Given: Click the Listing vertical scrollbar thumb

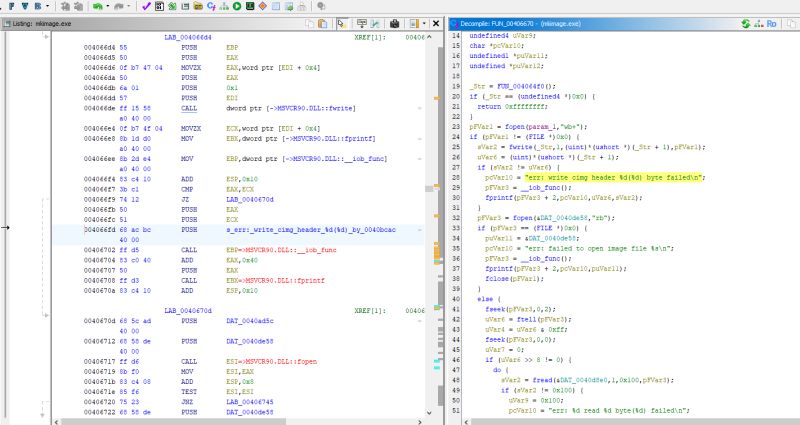Looking at the screenshot, I should (430, 188).
